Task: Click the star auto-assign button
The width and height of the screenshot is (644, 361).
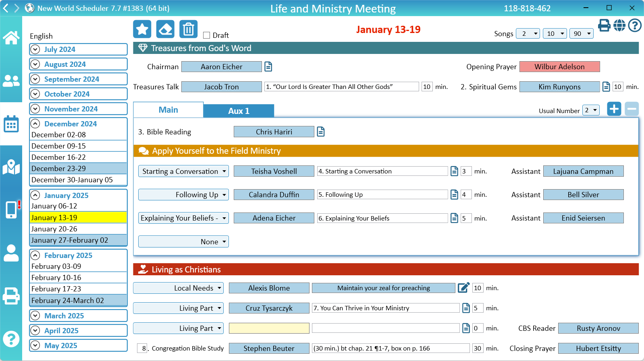Action: [142, 29]
